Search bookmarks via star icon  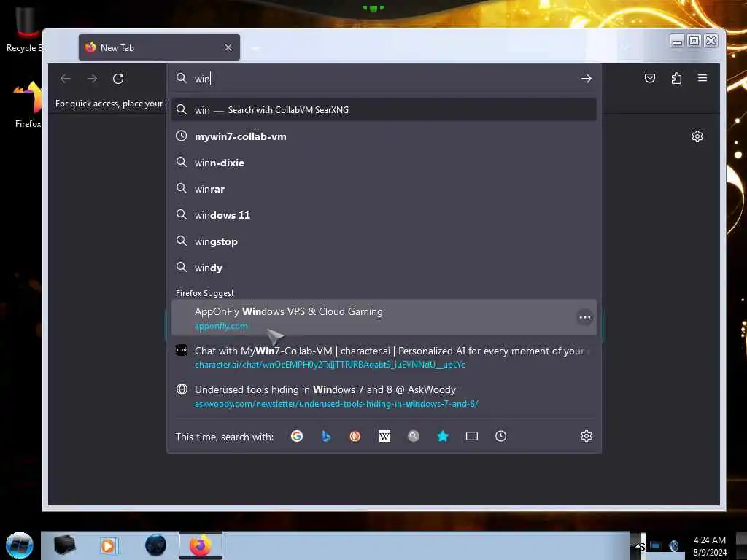(443, 436)
